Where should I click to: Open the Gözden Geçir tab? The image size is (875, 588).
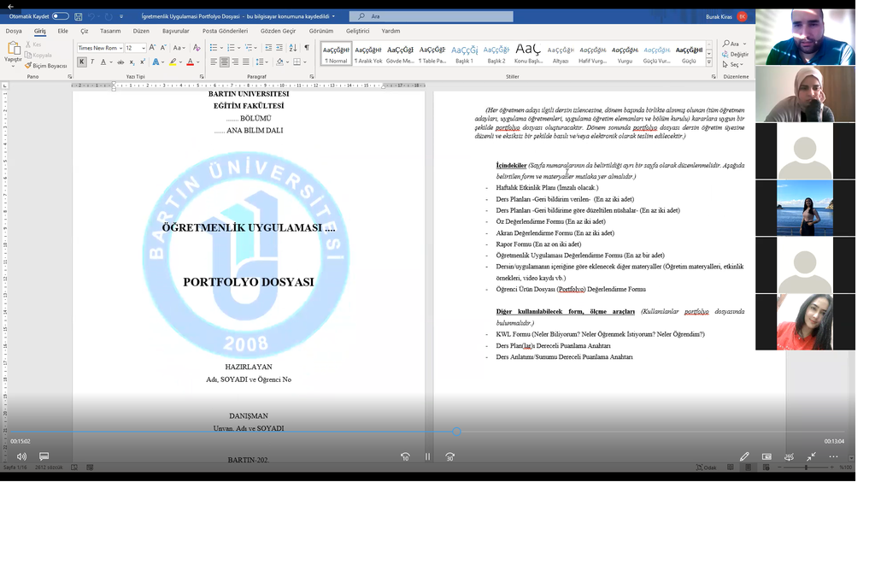point(278,32)
